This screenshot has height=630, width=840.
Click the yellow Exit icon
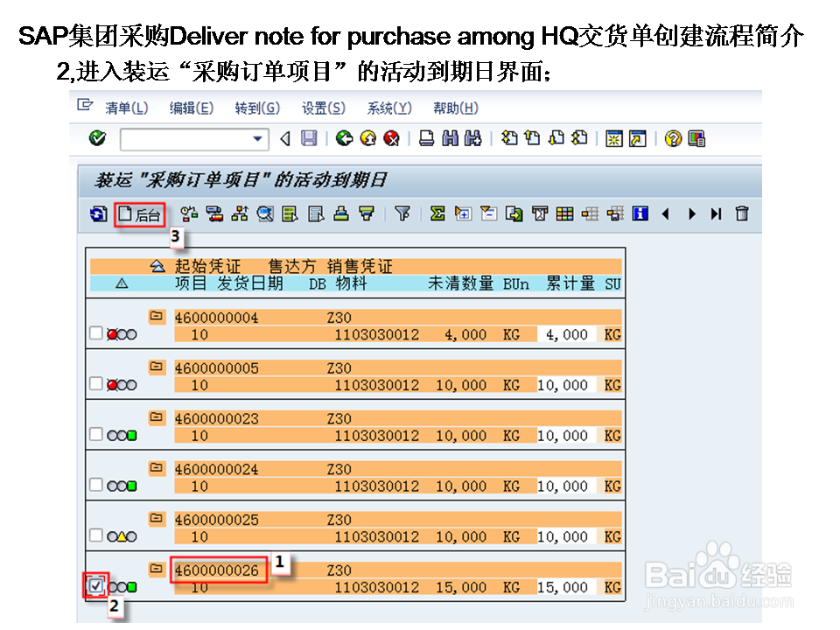click(x=368, y=139)
